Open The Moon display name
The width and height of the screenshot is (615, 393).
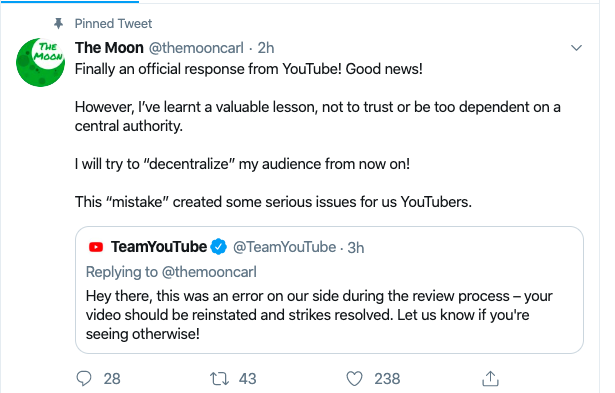tap(109, 48)
